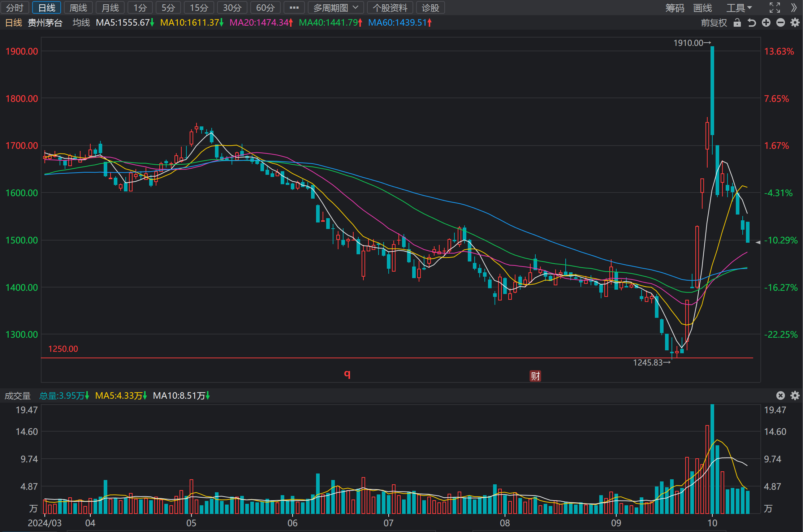Click the red q event marker
This screenshot has height=532, width=803.
(347, 374)
